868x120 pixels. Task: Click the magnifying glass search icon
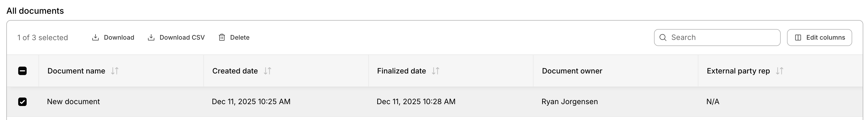(x=663, y=38)
